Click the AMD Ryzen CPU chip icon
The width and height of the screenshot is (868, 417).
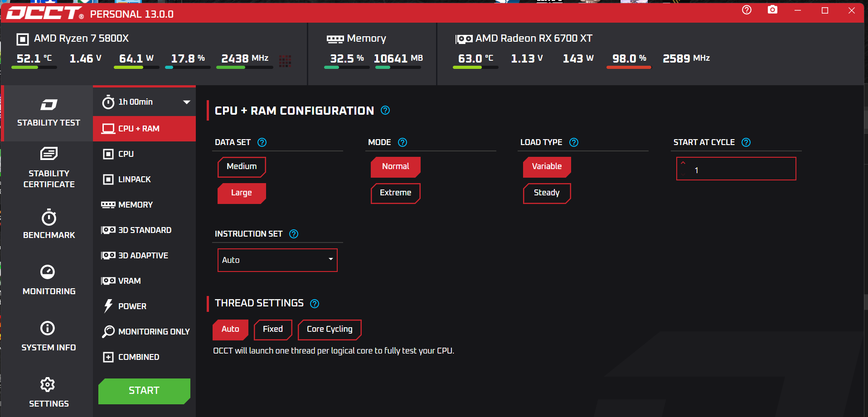(x=22, y=39)
